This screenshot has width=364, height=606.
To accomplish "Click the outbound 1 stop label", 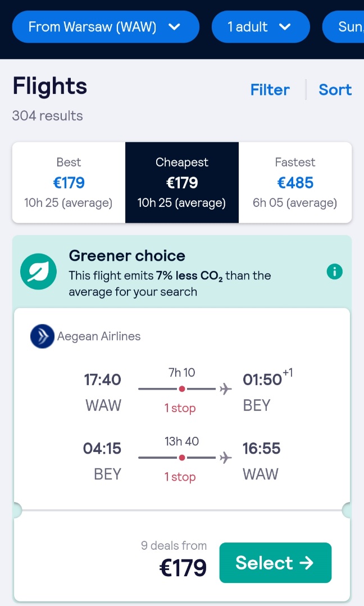I will coord(180,408).
